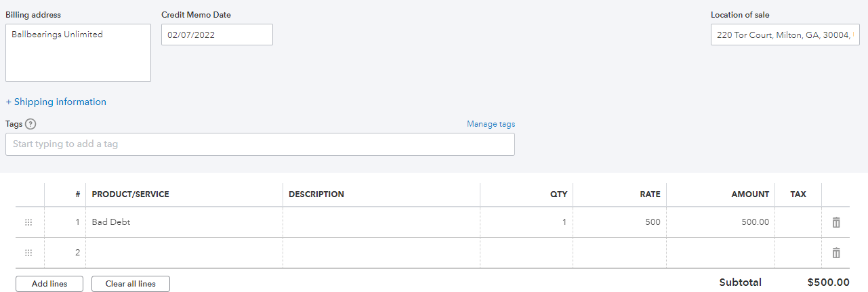Expand Shipping information section

56,102
